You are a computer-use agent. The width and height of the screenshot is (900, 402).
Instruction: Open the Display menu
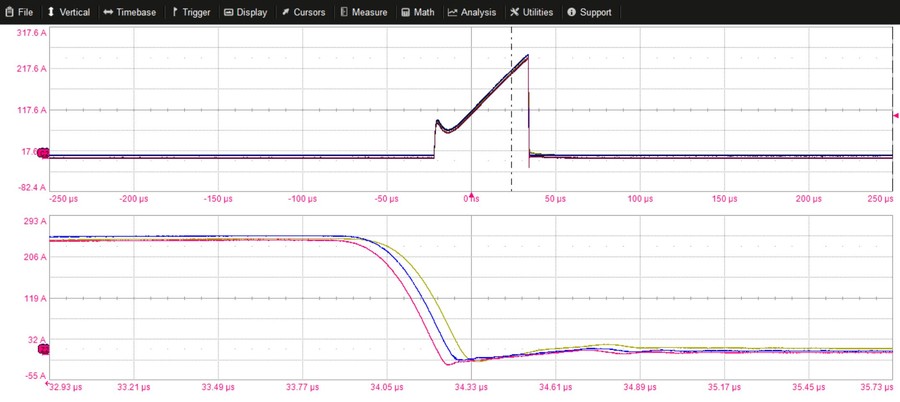click(245, 12)
